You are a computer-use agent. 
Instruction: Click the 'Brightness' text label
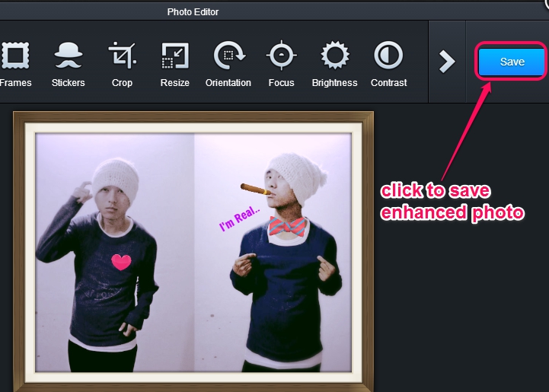coord(334,83)
